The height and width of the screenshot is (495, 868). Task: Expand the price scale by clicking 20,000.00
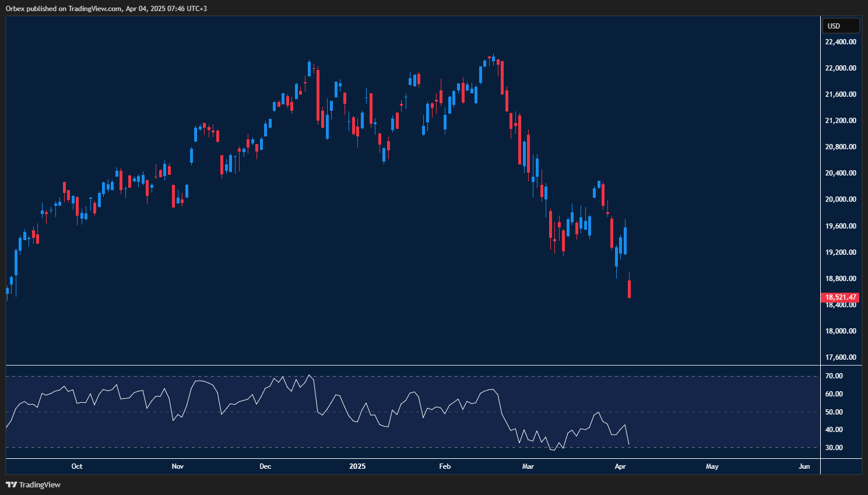(x=840, y=199)
